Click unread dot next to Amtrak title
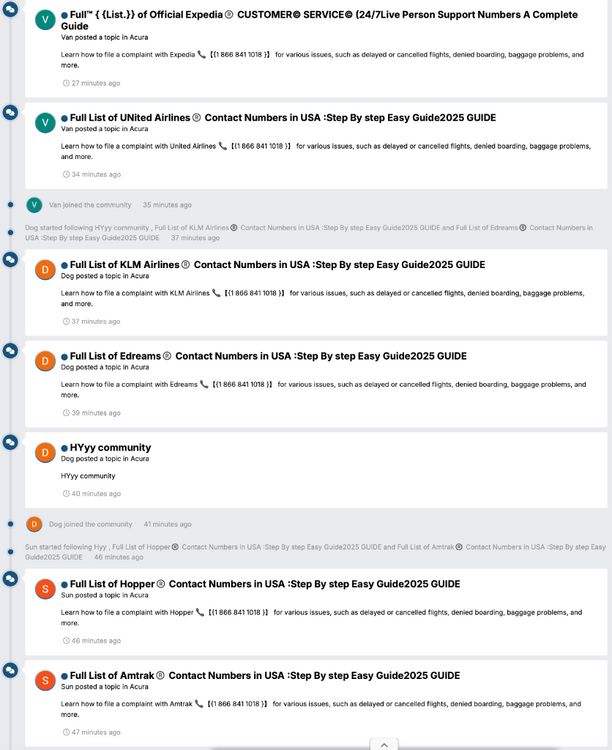Image resolution: width=612 pixels, height=750 pixels. [x=64, y=676]
